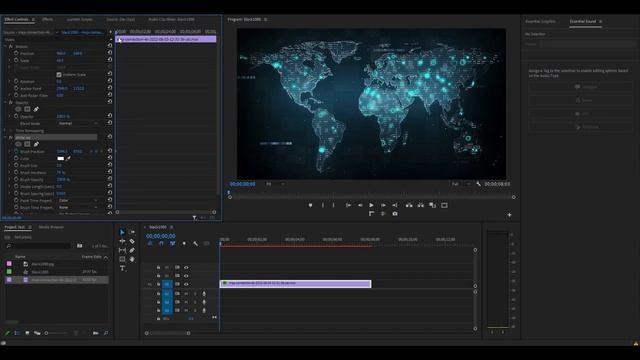Select the Ripple Edit tool
The height and width of the screenshot is (360, 640).
pos(122,241)
